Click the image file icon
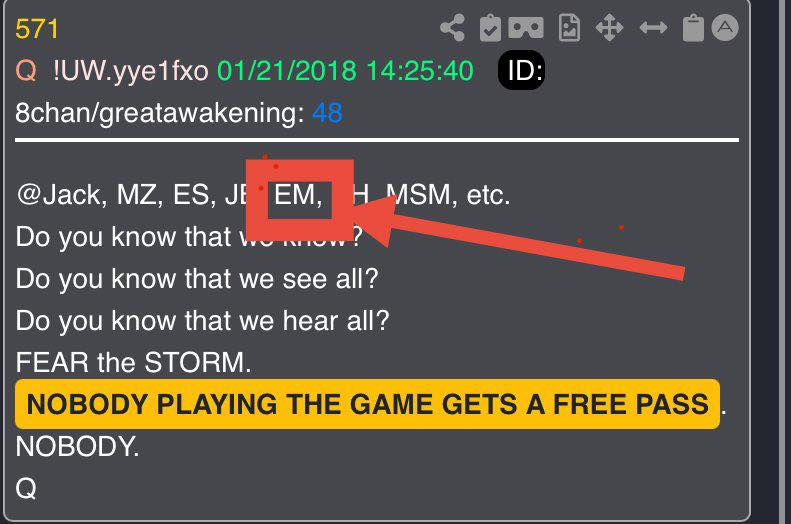The height and width of the screenshot is (524, 791). click(570, 28)
